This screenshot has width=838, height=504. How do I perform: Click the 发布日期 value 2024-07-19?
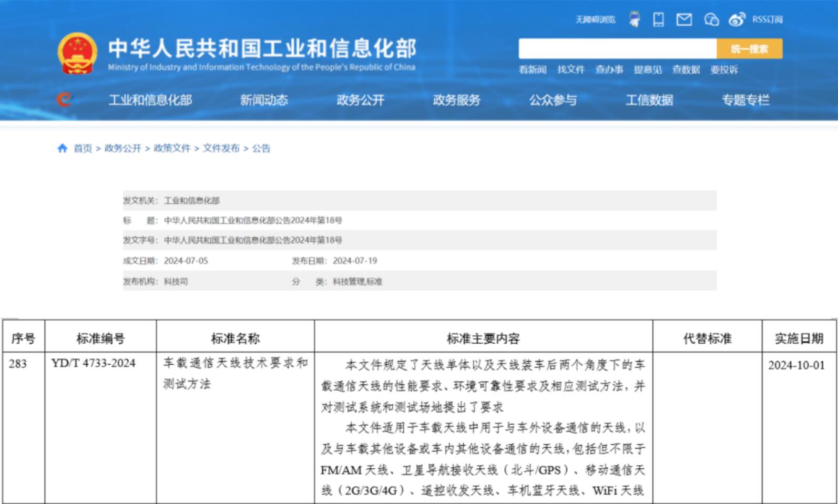tap(355, 261)
